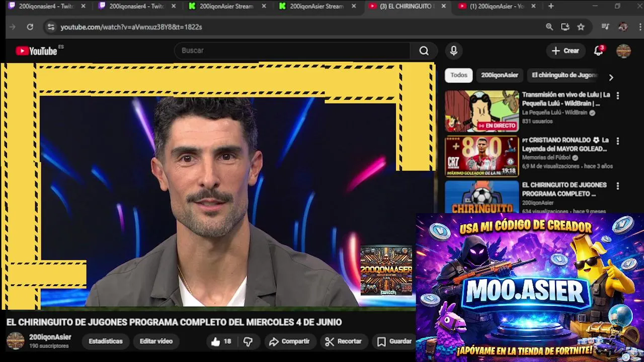
Task: Open the 200iqonAsier channel name link
Action: pyautogui.click(x=50, y=337)
